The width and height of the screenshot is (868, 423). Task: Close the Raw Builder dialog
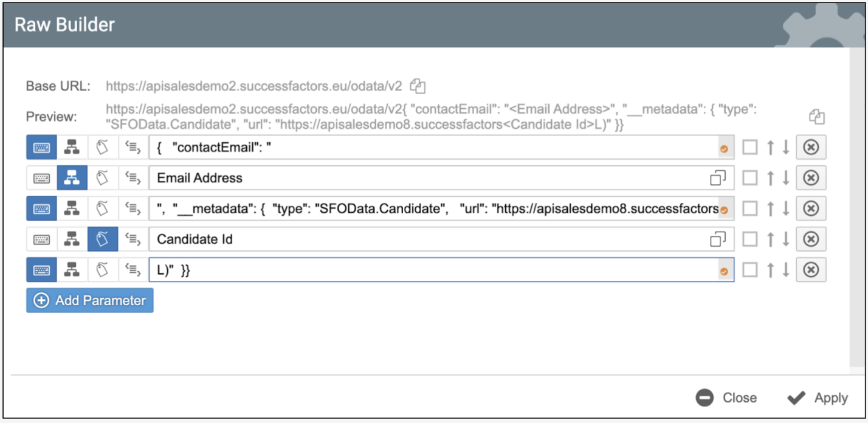726,398
